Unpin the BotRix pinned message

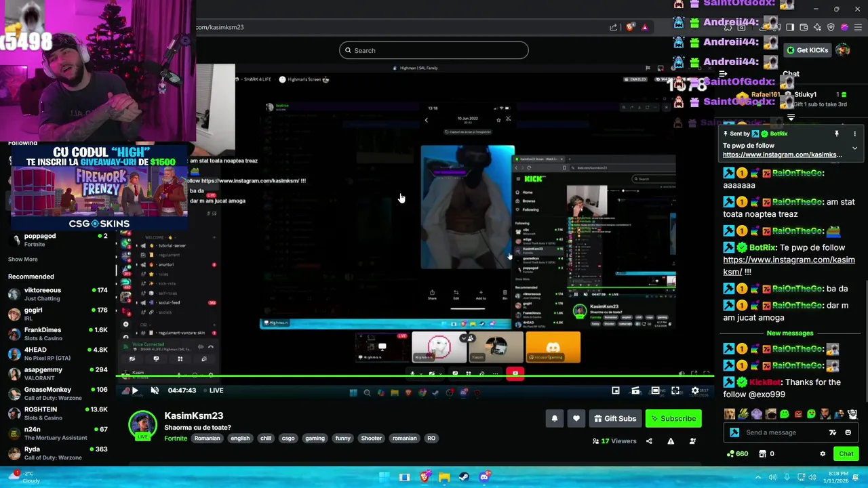pos(837,134)
